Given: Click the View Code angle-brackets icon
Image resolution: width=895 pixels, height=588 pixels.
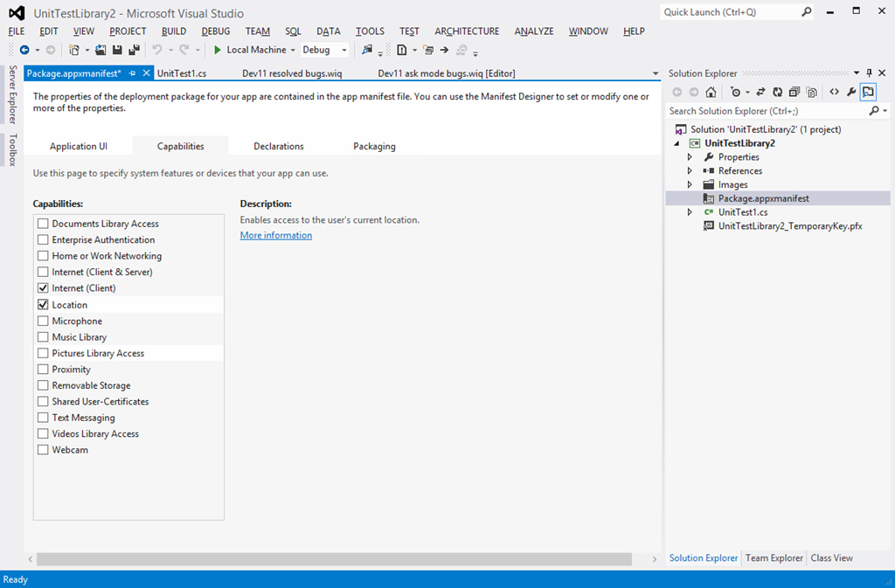Looking at the screenshot, I should click(835, 92).
